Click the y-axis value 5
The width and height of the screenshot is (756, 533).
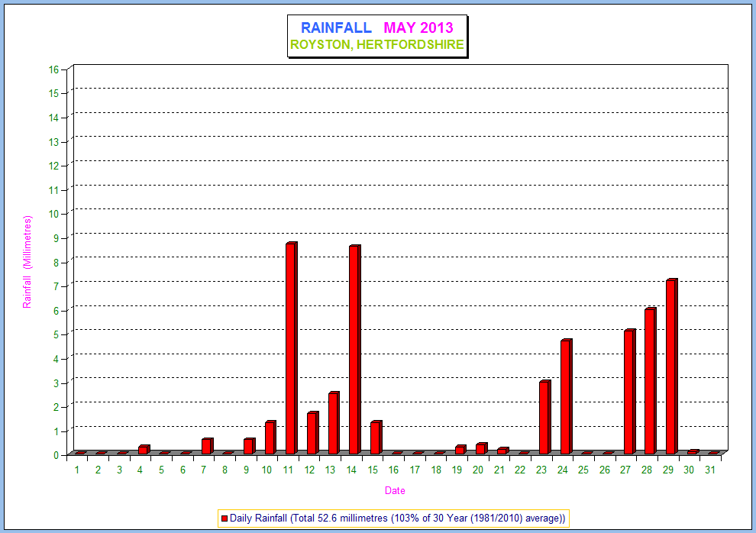point(56,334)
